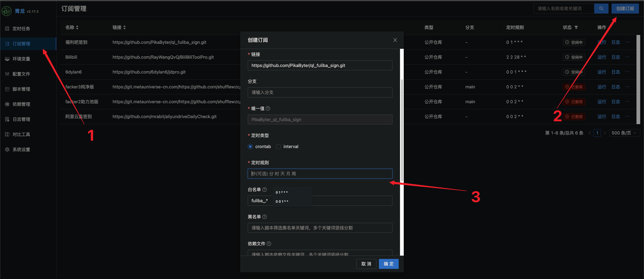Click the 创建订阅 button at top right
Viewport: 644px width, 279px height.
[625, 9]
